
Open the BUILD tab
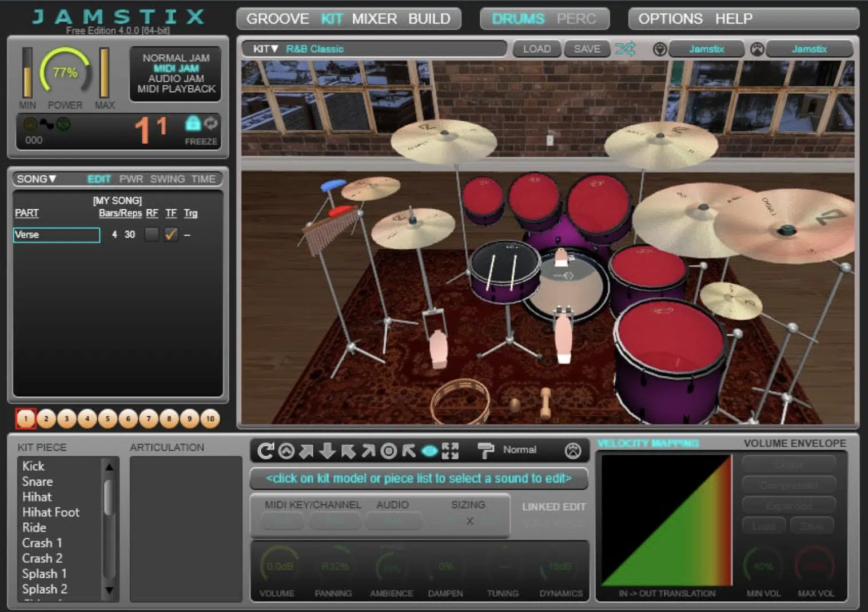[429, 19]
